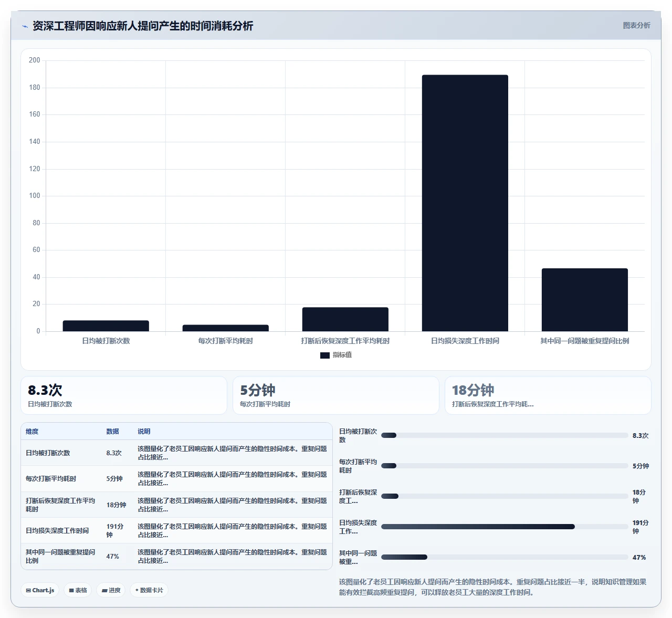Click the 说明 column header
The image size is (672, 618).
point(144,432)
